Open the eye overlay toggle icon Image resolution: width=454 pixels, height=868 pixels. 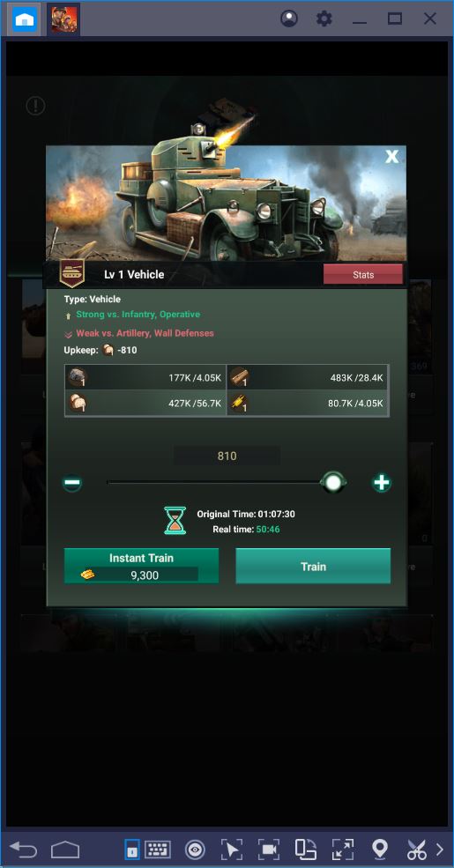(195, 849)
